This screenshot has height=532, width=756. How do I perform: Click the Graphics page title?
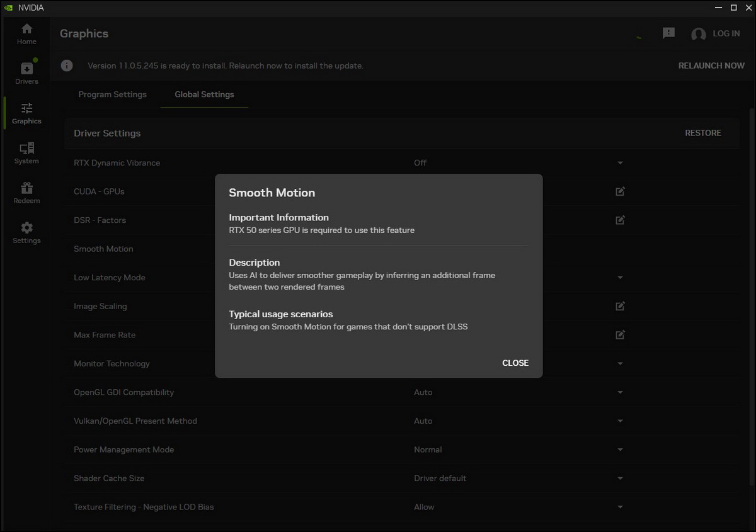click(x=84, y=33)
